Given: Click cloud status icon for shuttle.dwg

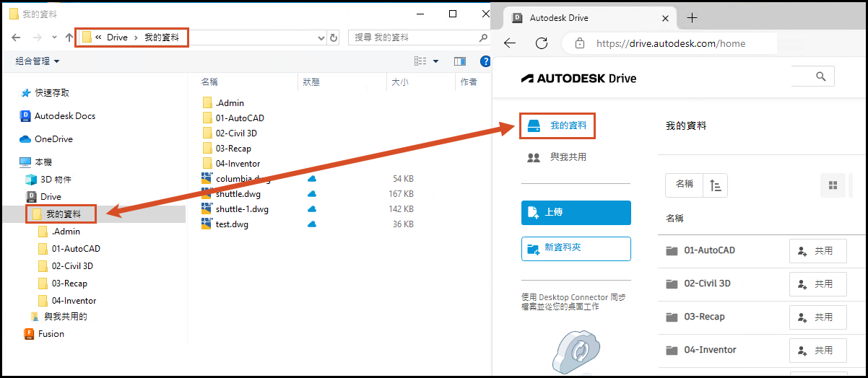Looking at the screenshot, I should pyautogui.click(x=312, y=194).
